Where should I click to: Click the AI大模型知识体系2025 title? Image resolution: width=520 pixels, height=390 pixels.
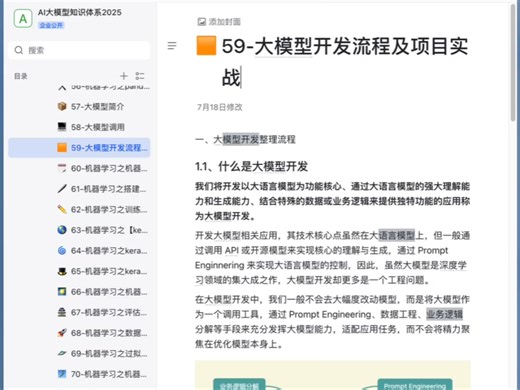click(x=80, y=13)
